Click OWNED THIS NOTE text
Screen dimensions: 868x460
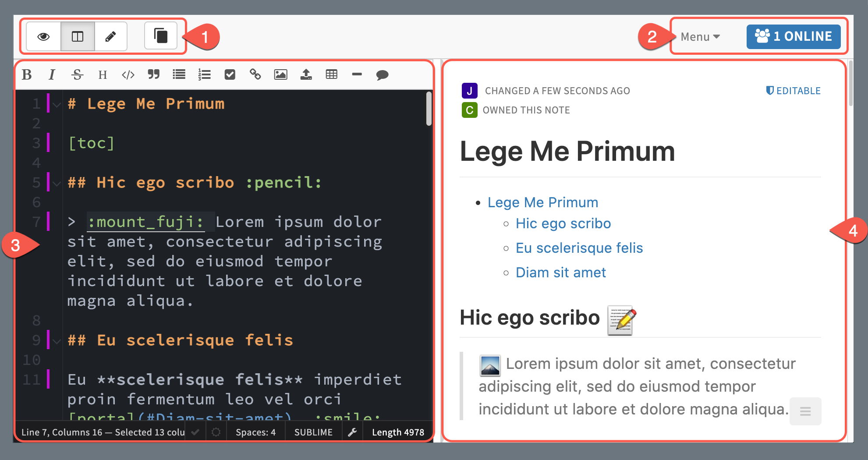coord(526,110)
